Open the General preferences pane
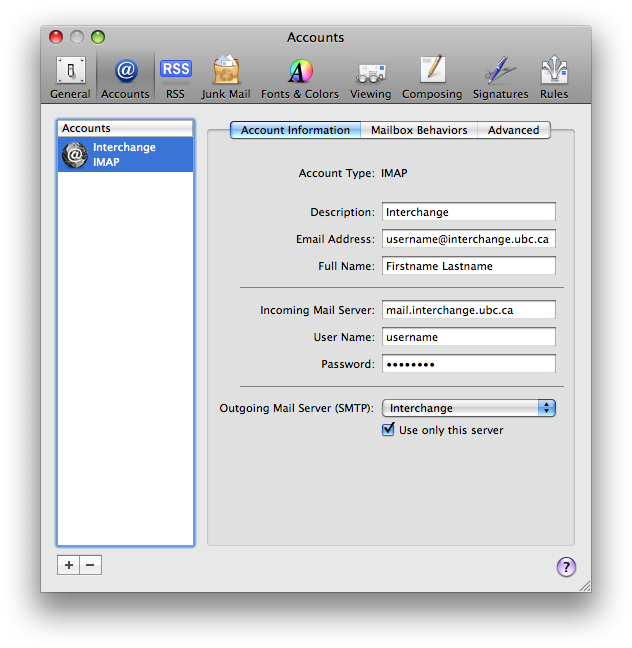 70,77
